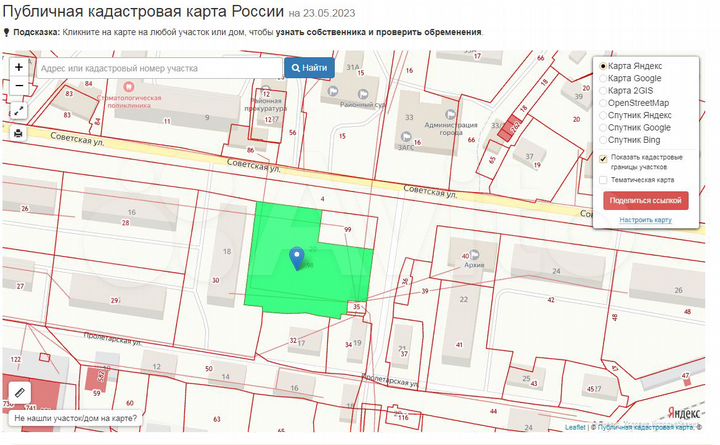Image resolution: width=720 pixels, height=445 pixels.
Task: Open Публичная кадастровая карта attribution link
Action: pos(645,427)
